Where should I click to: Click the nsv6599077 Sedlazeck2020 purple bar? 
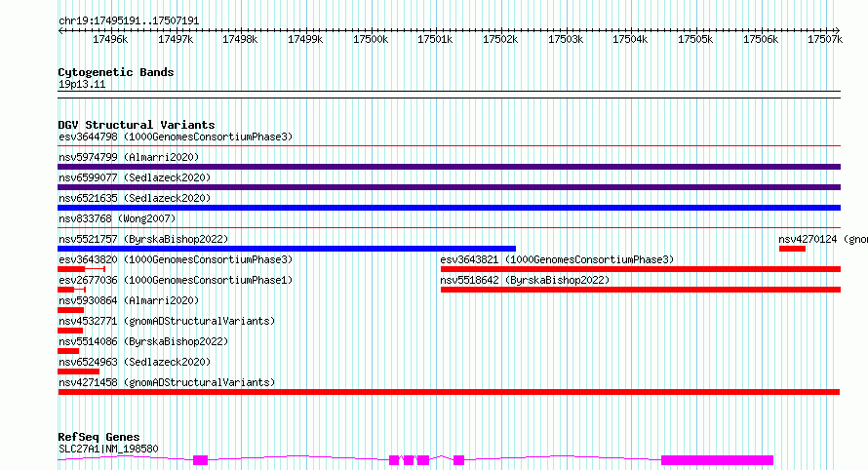click(x=449, y=187)
